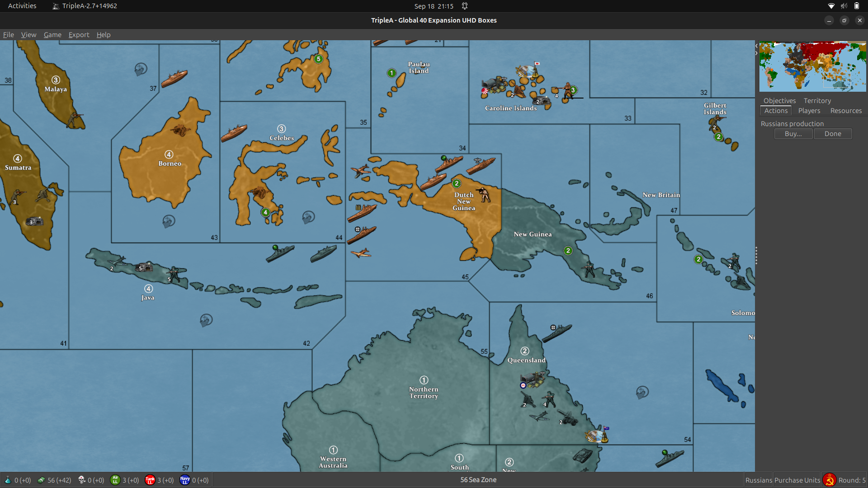The image size is (868, 488).
Task: Click the Soviet hammer-and-sickle emblem
Action: (829, 480)
